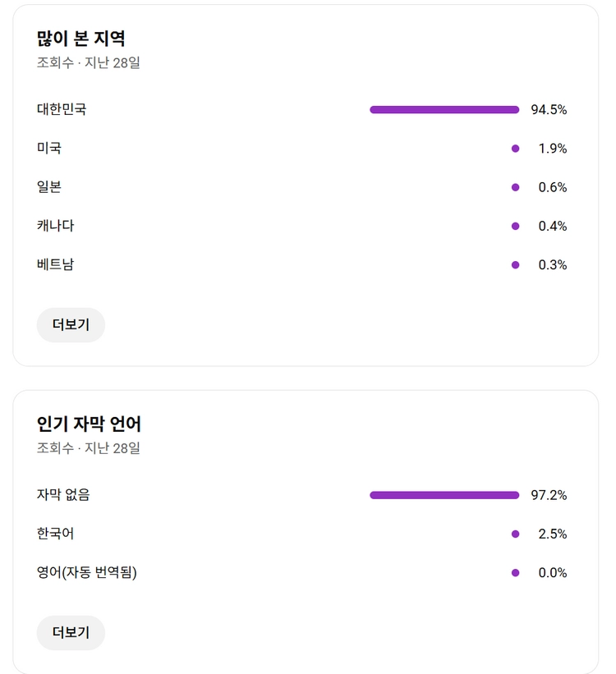
Task: Click the 인기 자막 언어 card heading
Action: coord(89,424)
